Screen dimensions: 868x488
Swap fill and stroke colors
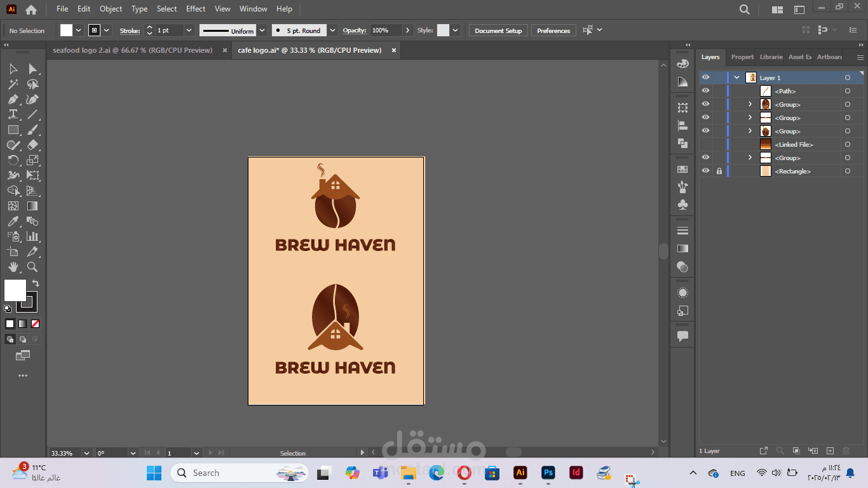tap(36, 283)
